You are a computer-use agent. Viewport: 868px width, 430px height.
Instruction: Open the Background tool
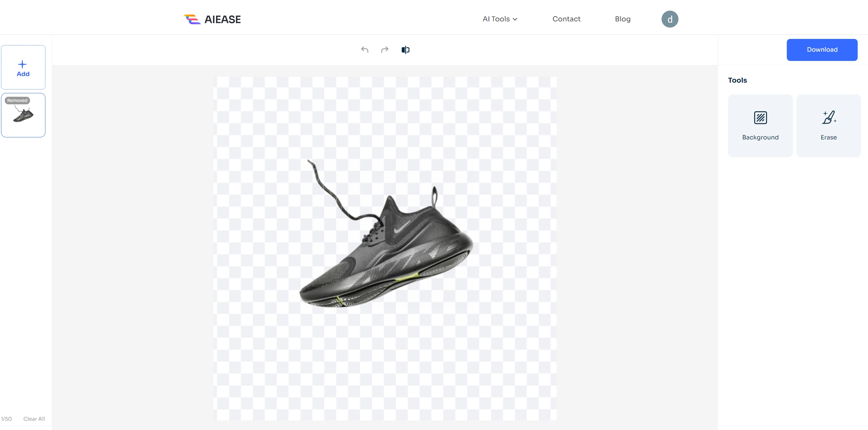[x=760, y=126]
